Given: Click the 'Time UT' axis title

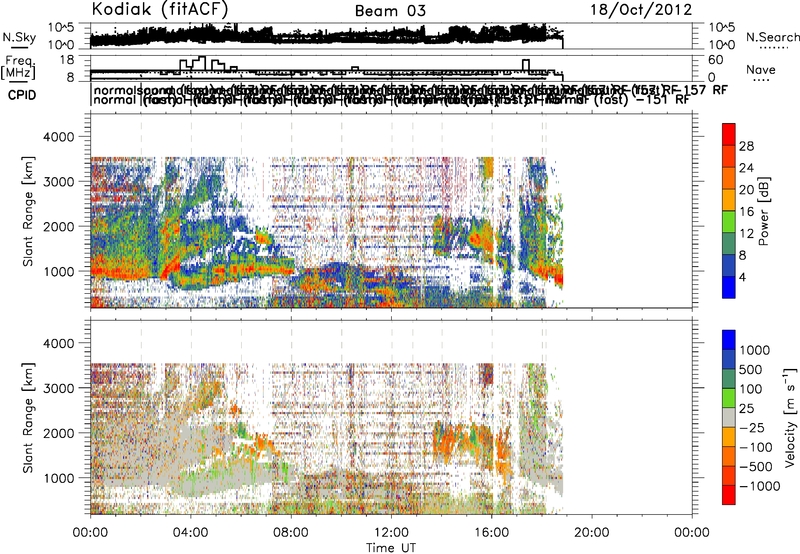Looking at the screenshot, I should 391,547.
